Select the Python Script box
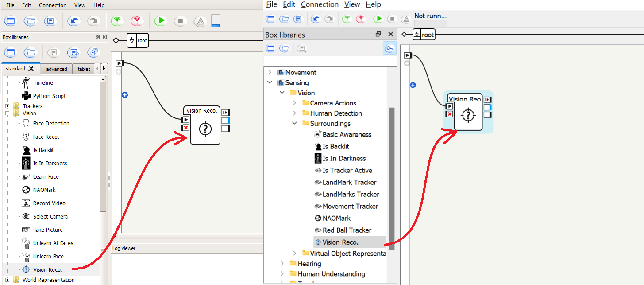This screenshot has height=285, width=644. 49,96
